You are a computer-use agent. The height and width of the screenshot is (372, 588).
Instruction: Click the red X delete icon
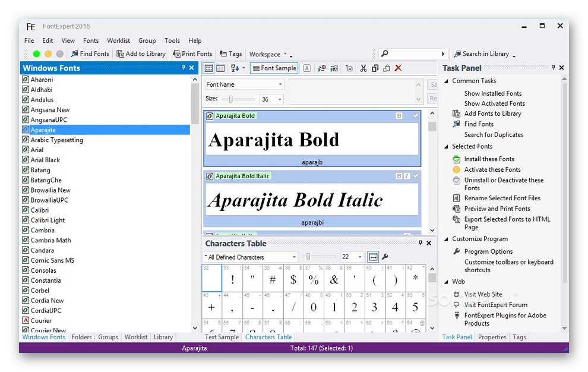coord(399,68)
